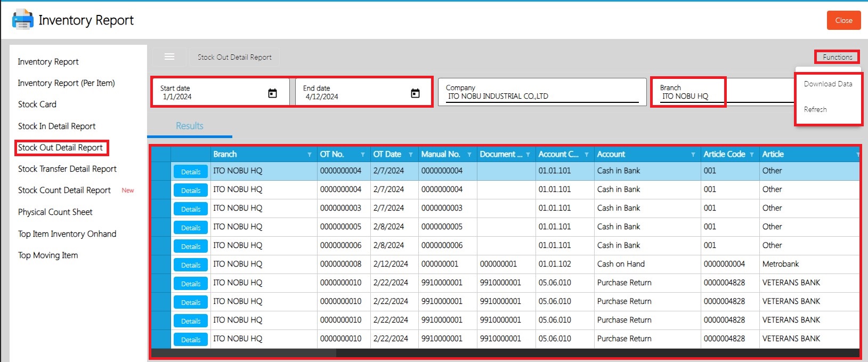868x362 pixels.
Task: Switch to the Results tab
Action: tap(190, 126)
